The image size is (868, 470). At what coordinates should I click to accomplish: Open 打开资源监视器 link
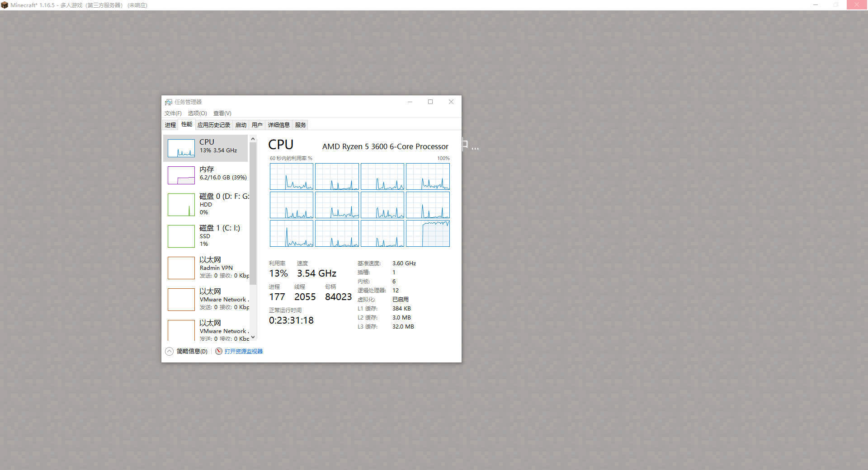244,351
